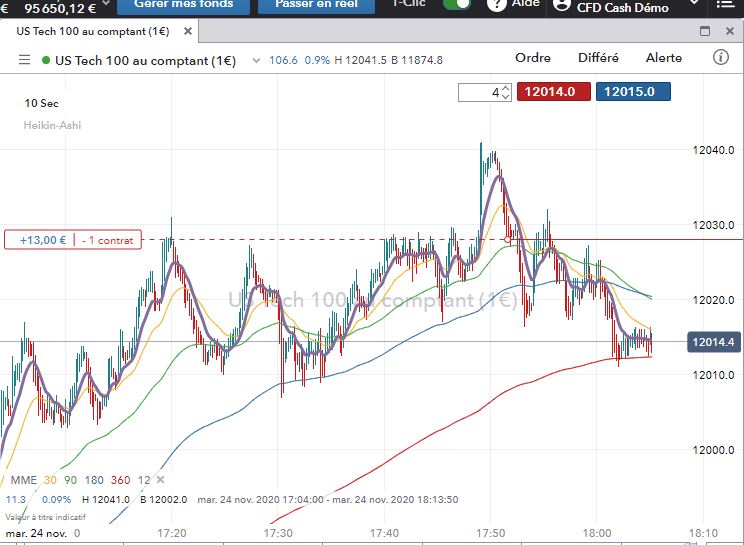Click the 0.9% daily change value

click(x=317, y=60)
